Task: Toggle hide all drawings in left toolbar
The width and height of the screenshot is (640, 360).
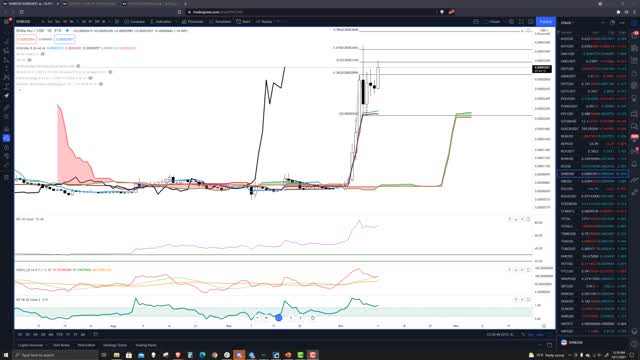Action: click(7, 156)
